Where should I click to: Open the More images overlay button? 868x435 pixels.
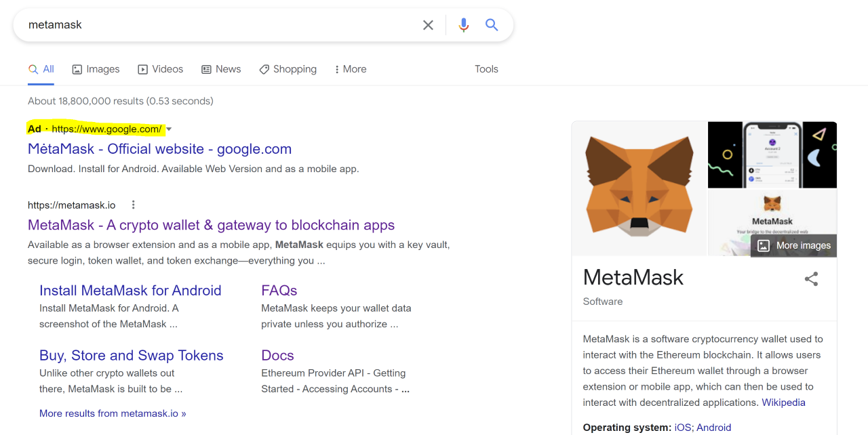click(794, 245)
